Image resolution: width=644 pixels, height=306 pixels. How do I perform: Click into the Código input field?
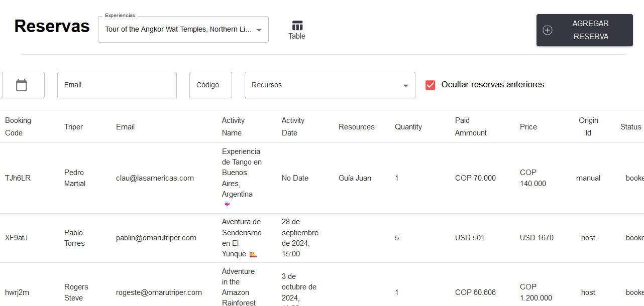tap(210, 85)
